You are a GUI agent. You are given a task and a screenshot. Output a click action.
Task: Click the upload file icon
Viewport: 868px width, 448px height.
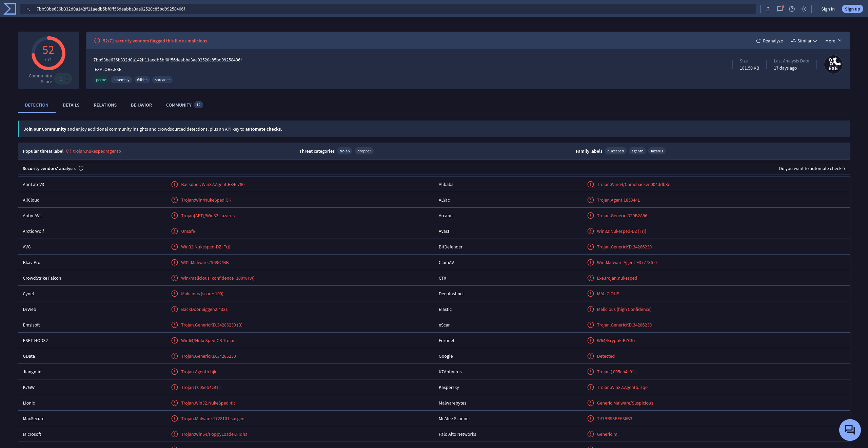click(x=768, y=9)
